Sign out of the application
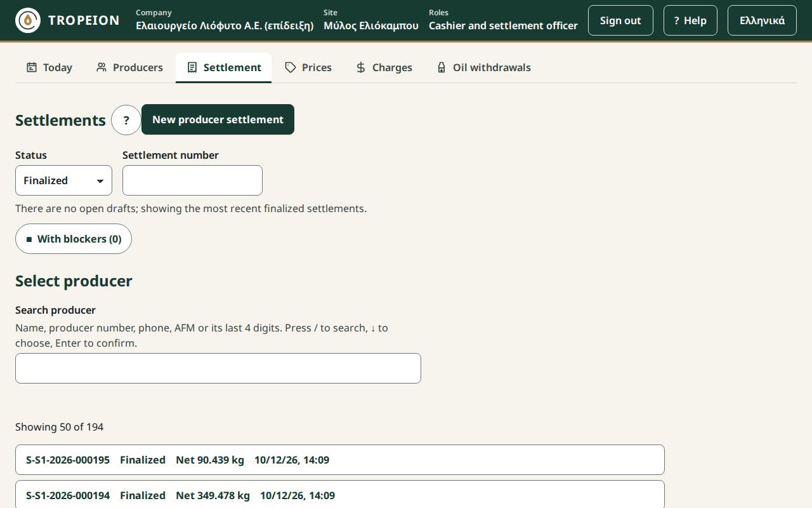The image size is (812, 508). click(620, 20)
